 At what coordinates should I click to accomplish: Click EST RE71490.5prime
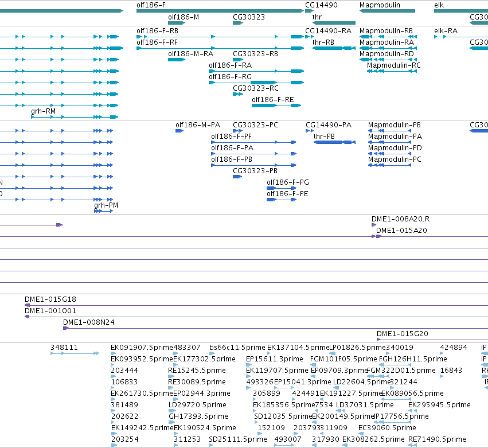click(x=437, y=439)
